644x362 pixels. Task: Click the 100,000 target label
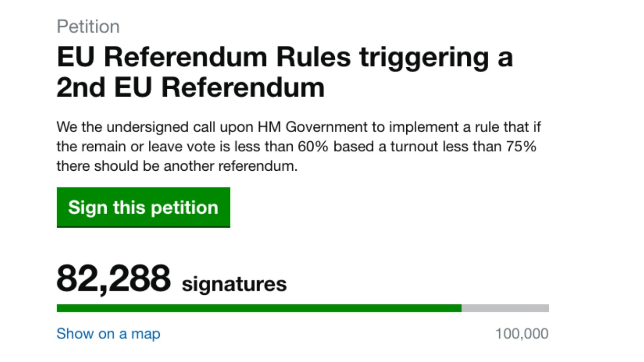pos(522,334)
